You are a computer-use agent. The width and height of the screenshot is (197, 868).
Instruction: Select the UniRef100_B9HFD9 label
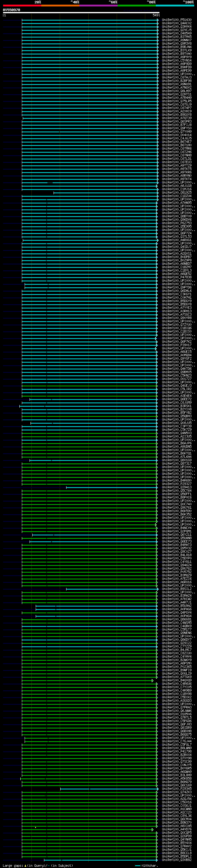[177, 67]
